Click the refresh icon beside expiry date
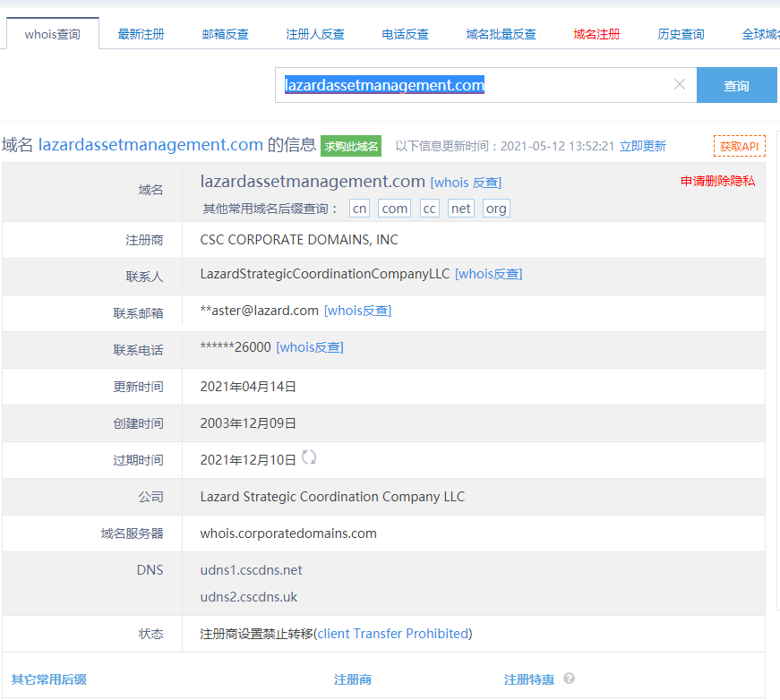The image size is (780, 700). point(309,458)
